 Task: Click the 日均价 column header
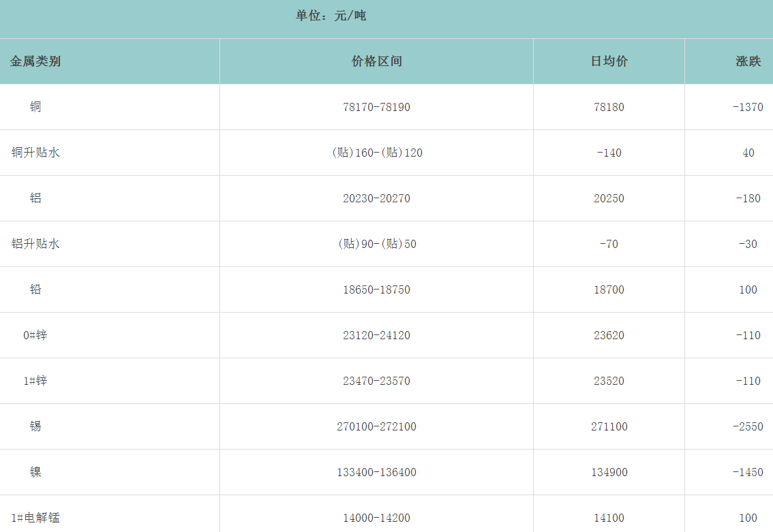609,61
